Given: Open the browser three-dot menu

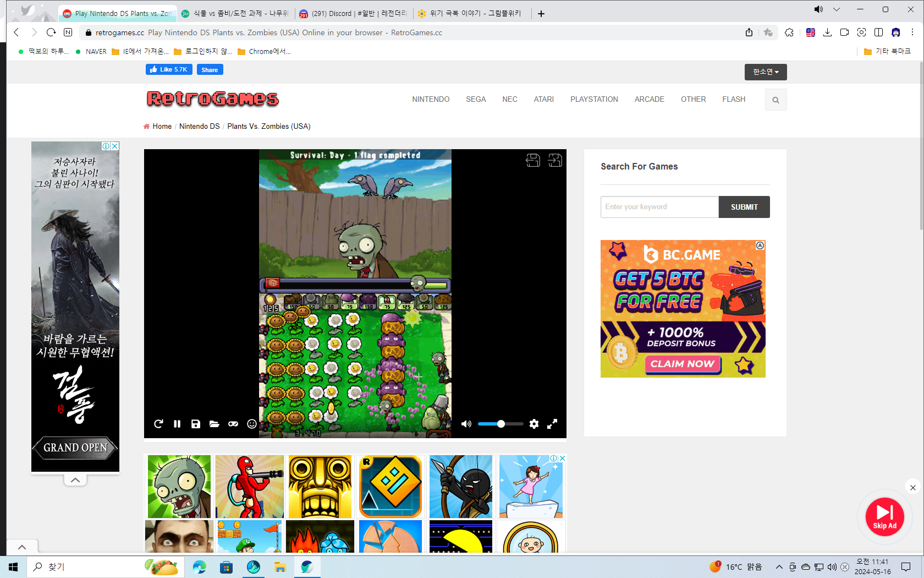Looking at the screenshot, I should 912,32.
